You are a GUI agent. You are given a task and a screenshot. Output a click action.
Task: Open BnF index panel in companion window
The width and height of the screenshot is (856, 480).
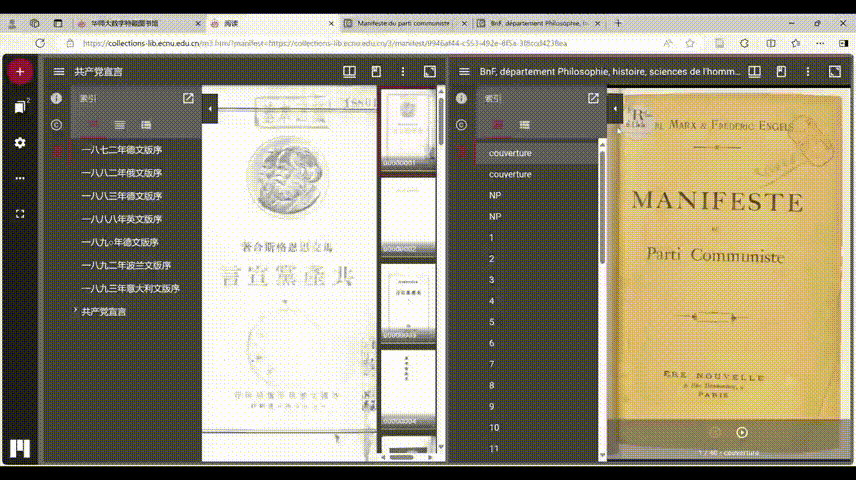[x=593, y=98]
